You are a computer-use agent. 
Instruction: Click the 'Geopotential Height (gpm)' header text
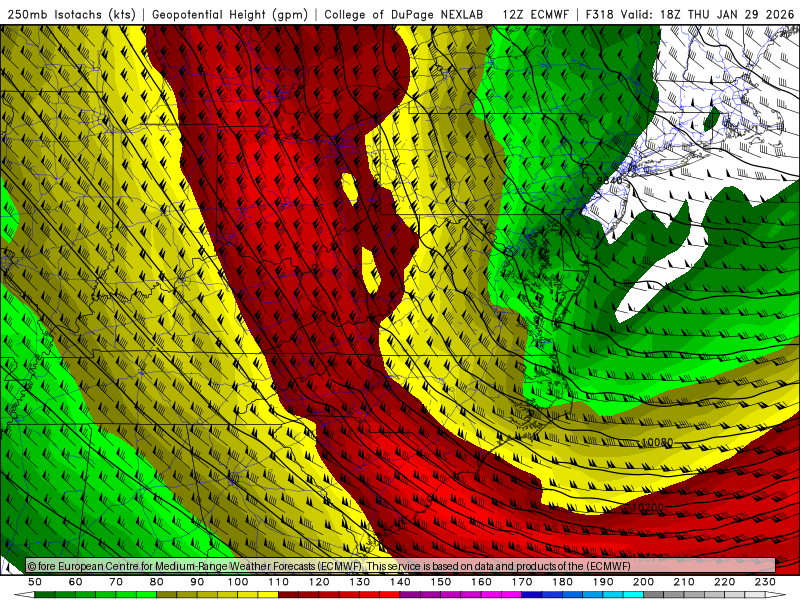pyautogui.click(x=230, y=14)
